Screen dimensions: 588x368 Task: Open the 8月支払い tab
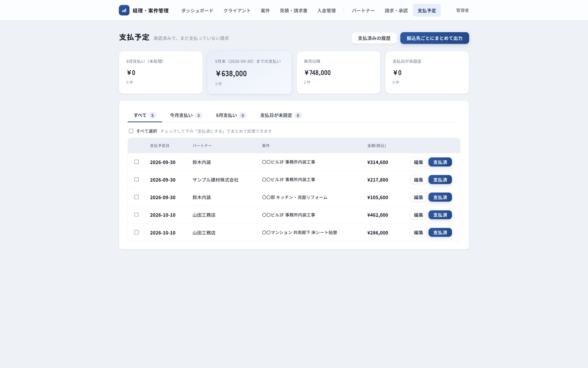231,115
